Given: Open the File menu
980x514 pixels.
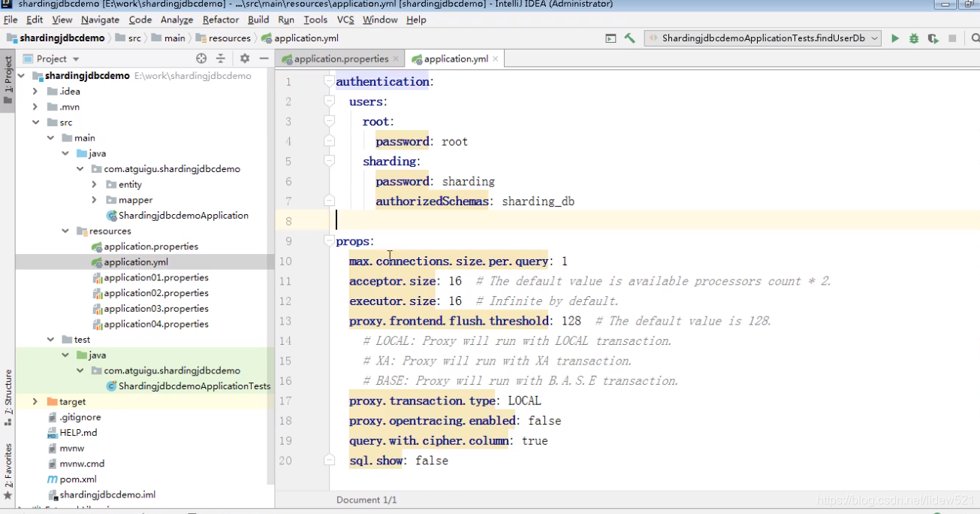Looking at the screenshot, I should point(11,20).
